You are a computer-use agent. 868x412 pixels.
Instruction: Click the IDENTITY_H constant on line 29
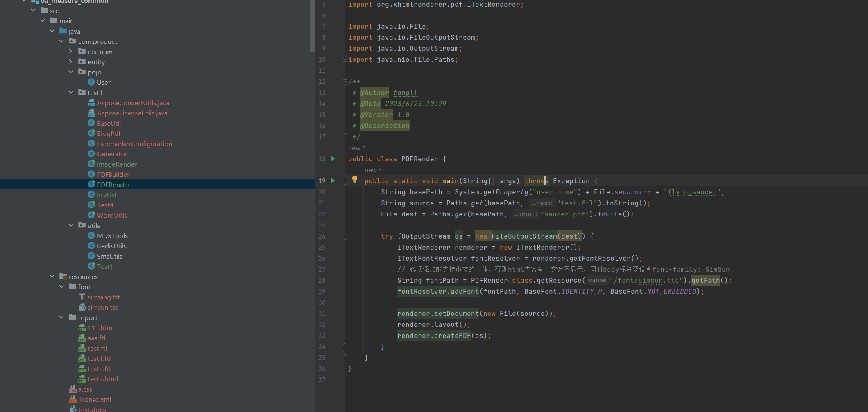point(581,291)
